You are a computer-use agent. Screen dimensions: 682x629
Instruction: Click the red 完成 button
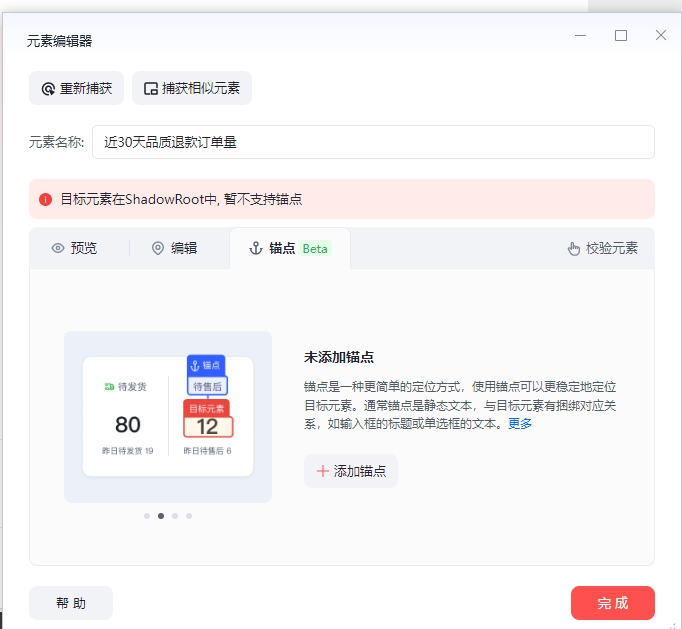(613, 603)
